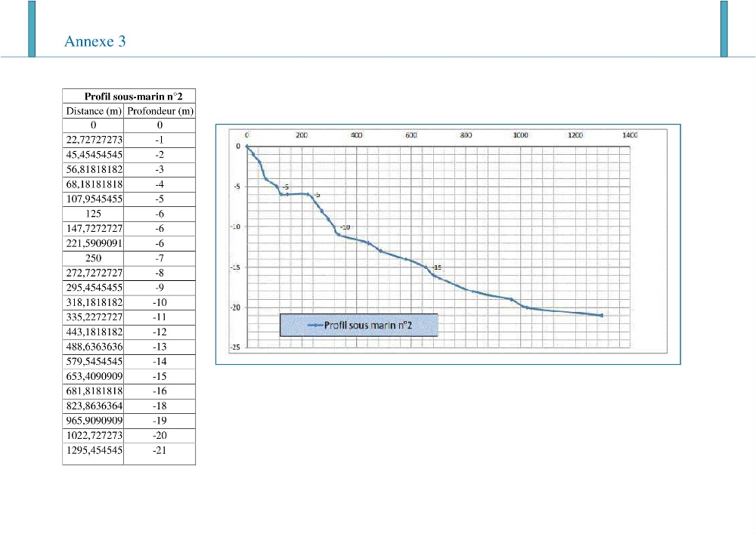This screenshot has width=756, height=534.
Task: Click the table value "56,81818182"
Action: click(x=94, y=169)
